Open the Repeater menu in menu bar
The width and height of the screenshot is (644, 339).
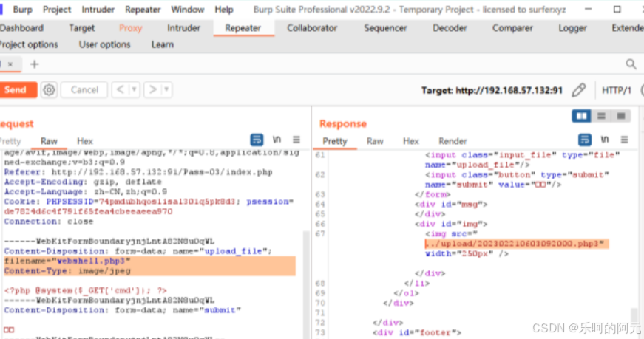click(x=143, y=10)
